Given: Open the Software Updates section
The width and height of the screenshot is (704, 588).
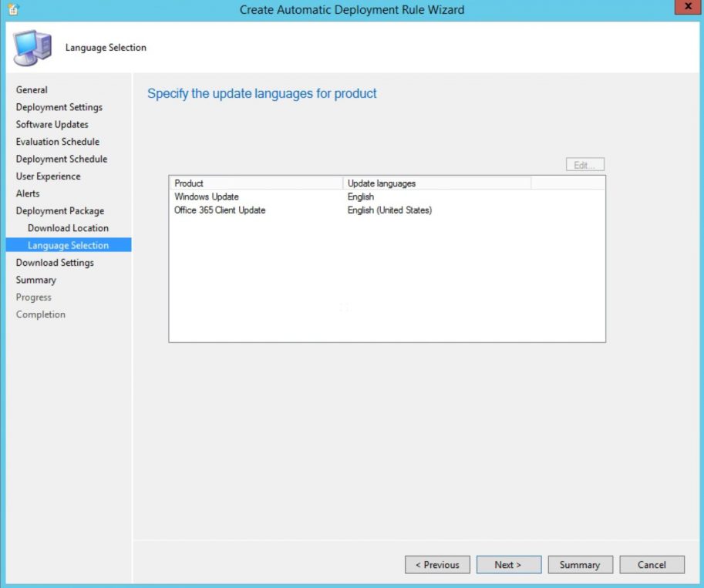Looking at the screenshot, I should pos(52,124).
